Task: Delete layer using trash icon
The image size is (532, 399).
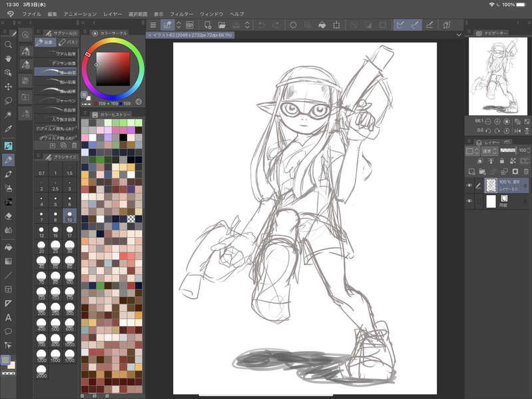Action: (x=526, y=171)
